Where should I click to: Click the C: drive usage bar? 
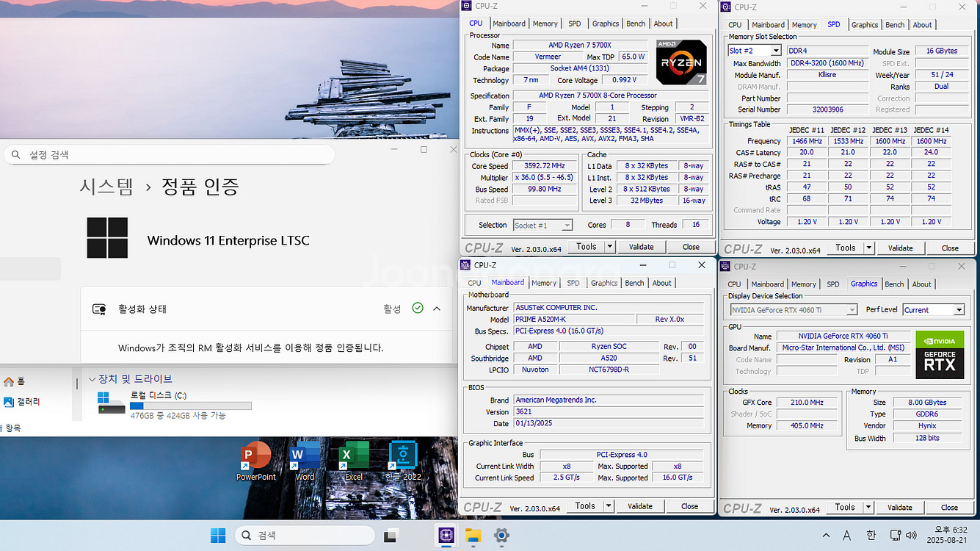click(x=191, y=406)
